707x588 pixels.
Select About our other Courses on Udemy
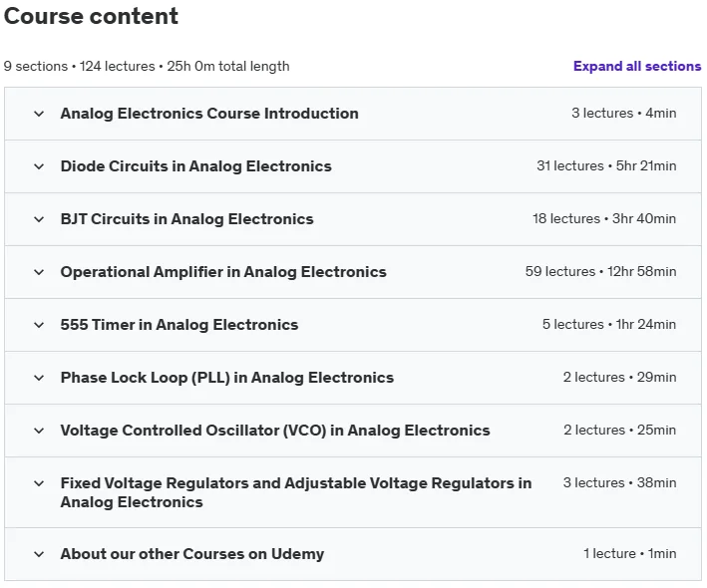[x=192, y=554]
